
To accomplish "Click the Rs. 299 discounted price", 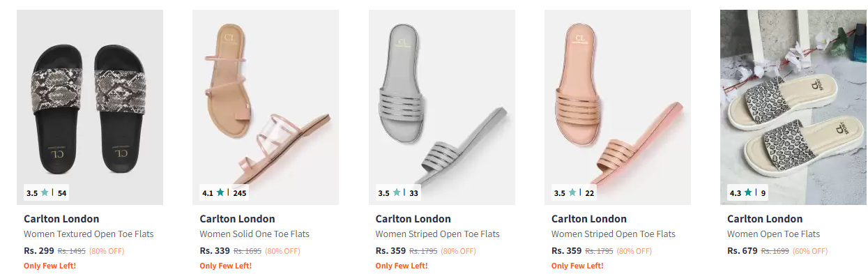I will (x=39, y=250).
